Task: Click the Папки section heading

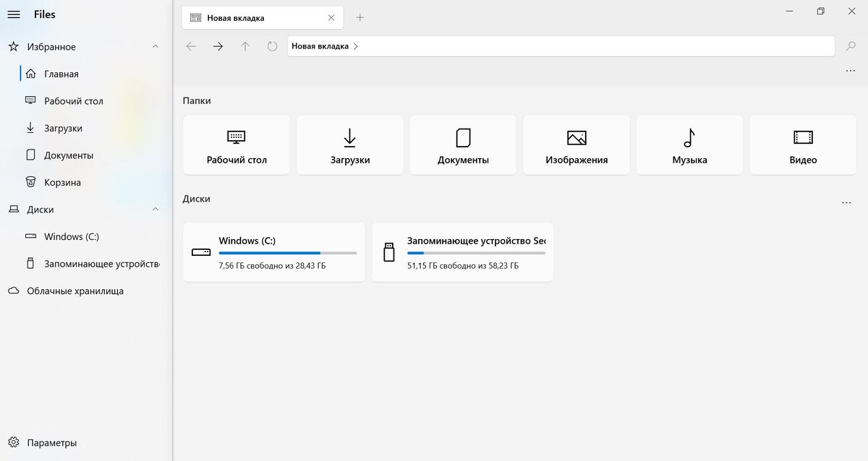Action: pyautogui.click(x=197, y=101)
